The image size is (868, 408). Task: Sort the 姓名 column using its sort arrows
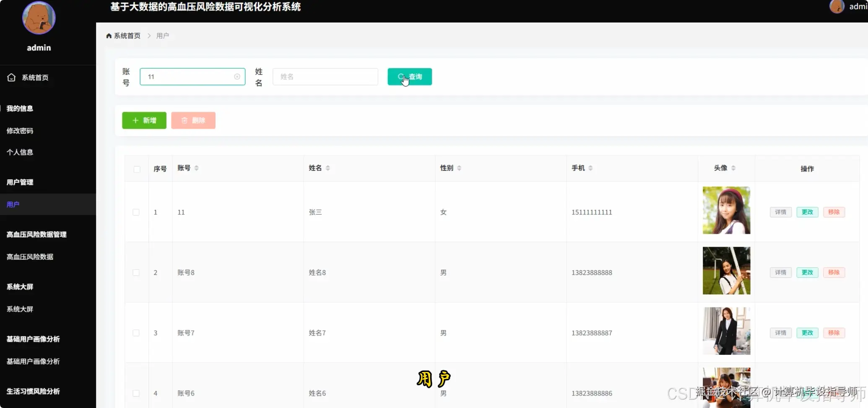(x=328, y=168)
